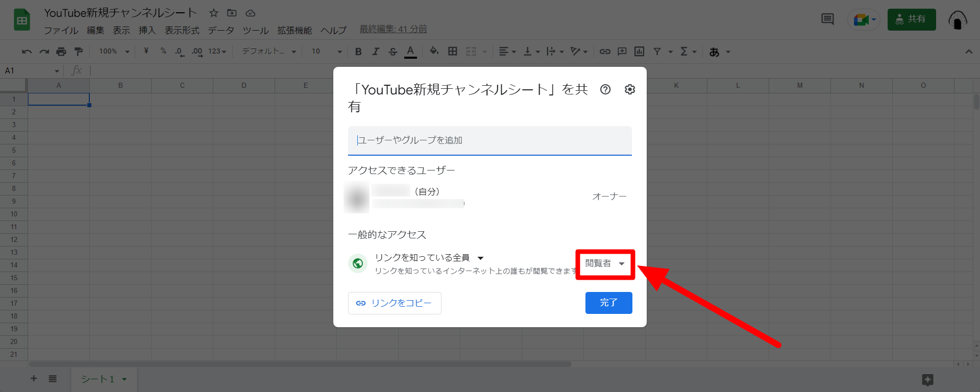The image size is (980, 392).
Task: Open the fill color bucket
Action: (x=434, y=51)
